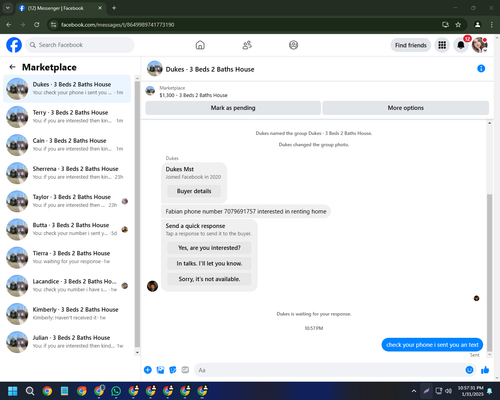The image size is (500, 400).
Task: Click the conversation list scrollbar down arrow
Action: (137, 352)
